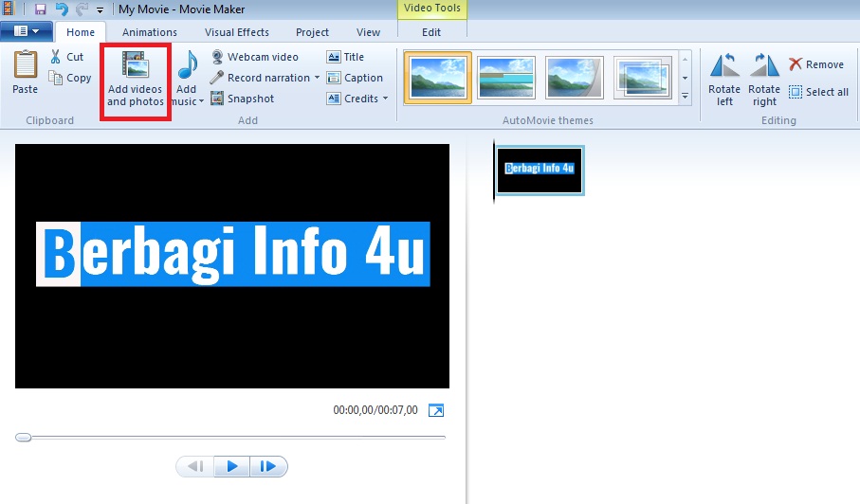
Task: Click the preview seek slider handle
Action: (23, 437)
